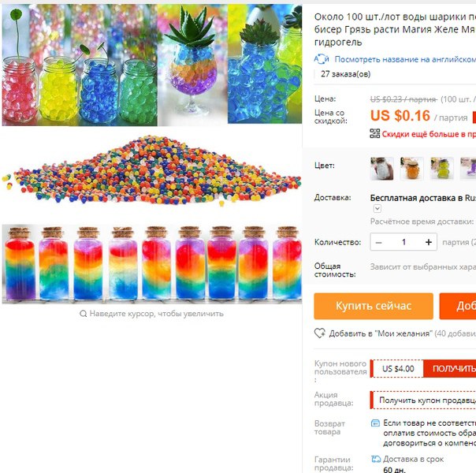Decrease quantity with the minus button

pyautogui.click(x=378, y=242)
